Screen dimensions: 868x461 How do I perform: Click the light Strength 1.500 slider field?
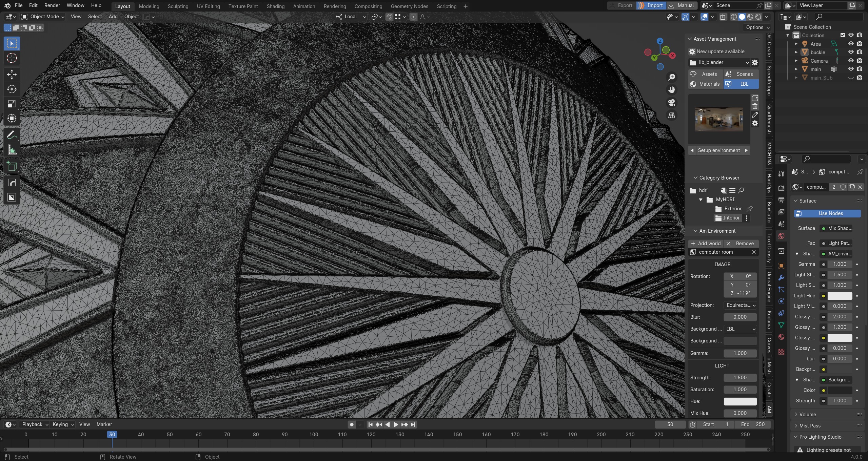click(x=740, y=378)
